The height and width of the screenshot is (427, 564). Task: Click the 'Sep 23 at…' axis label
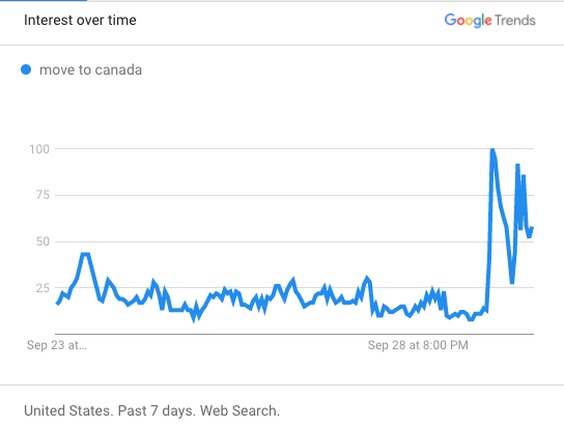57,345
